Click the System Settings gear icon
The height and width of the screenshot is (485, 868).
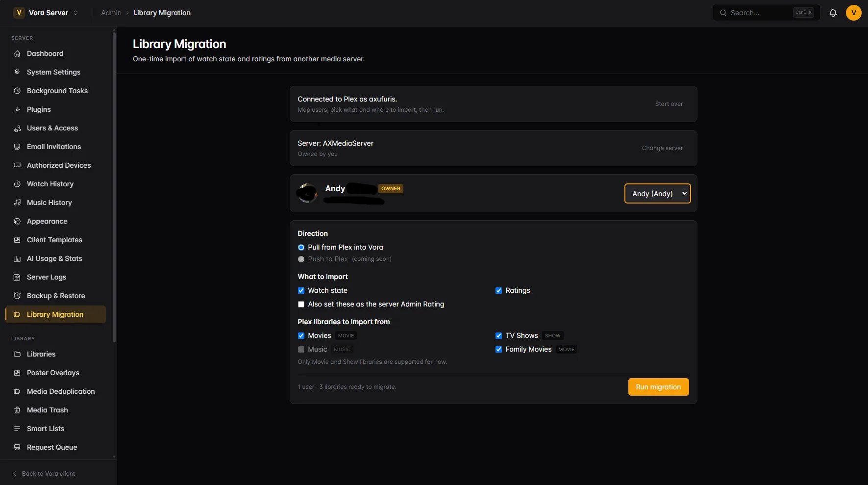point(17,72)
